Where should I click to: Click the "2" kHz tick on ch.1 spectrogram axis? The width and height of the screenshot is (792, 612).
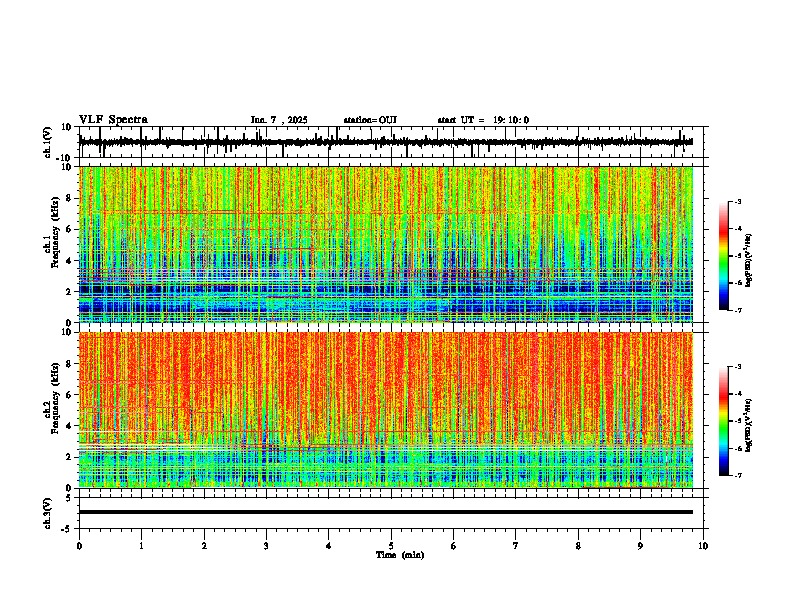[x=70, y=291]
